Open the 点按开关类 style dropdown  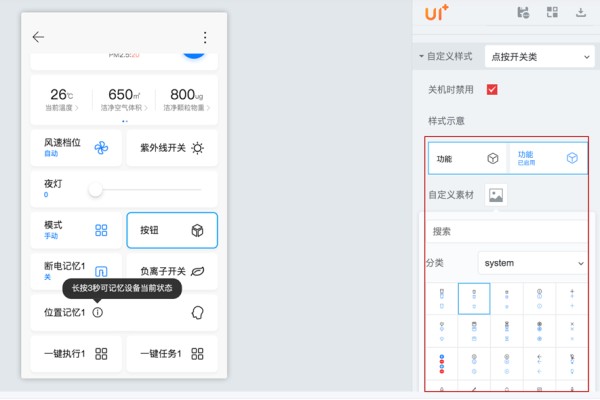[539, 56]
